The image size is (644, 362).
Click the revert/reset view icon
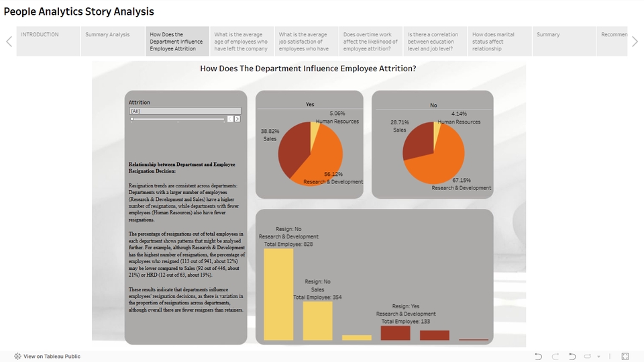[572, 356]
